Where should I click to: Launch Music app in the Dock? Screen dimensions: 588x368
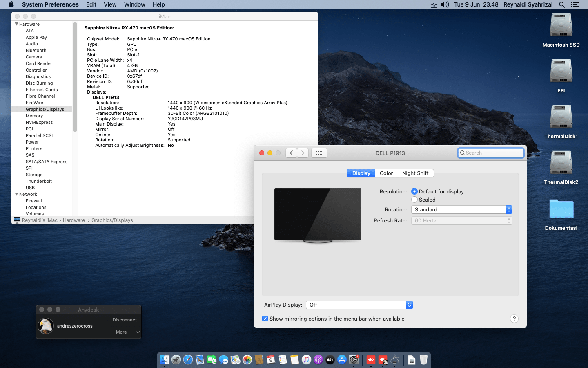(306, 359)
